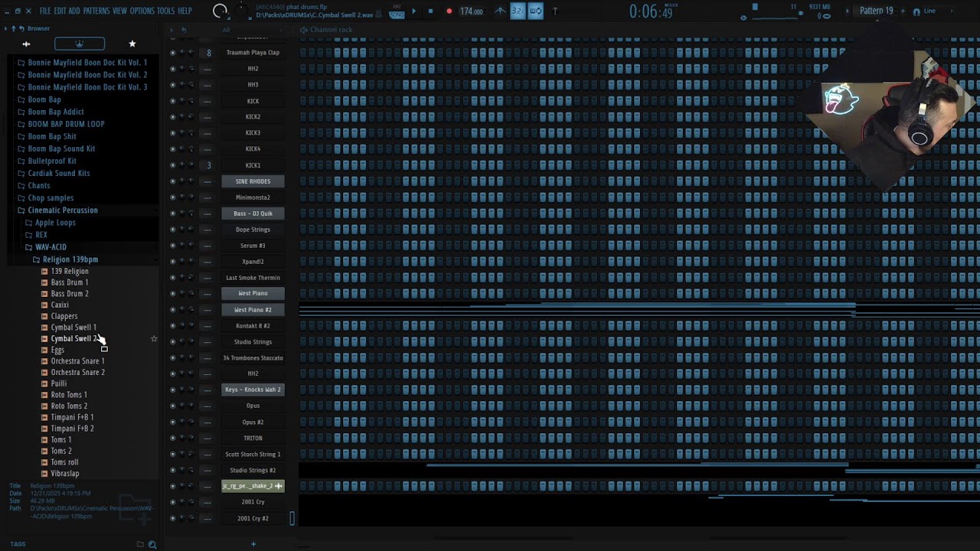The height and width of the screenshot is (551, 980).
Task: Open the HELP menu
Action: click(x=185, y=11)
